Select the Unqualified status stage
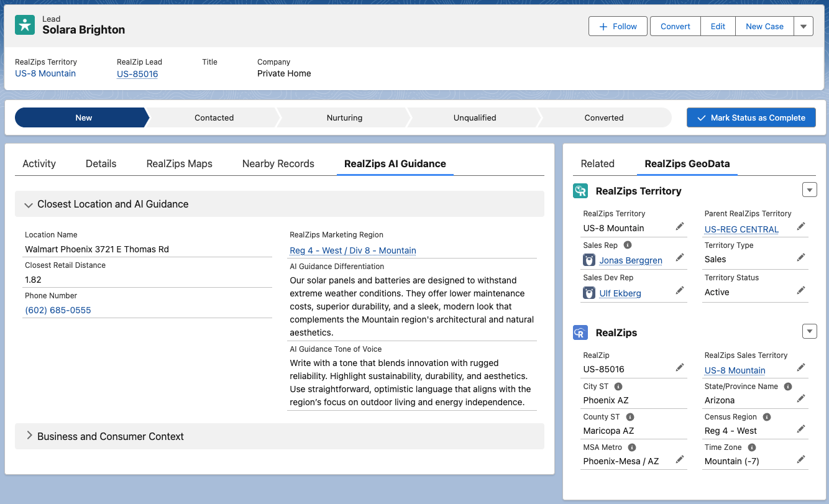The image size is (829, 504). tap(475, 117)
